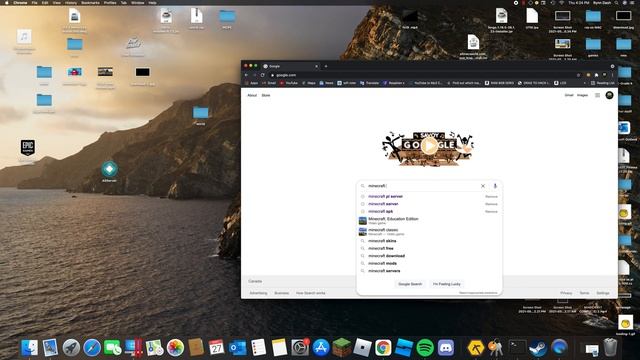Select suggestion minecraft skins
The image size is (640, 360).
pyautogui.click(x=382, y=241)
